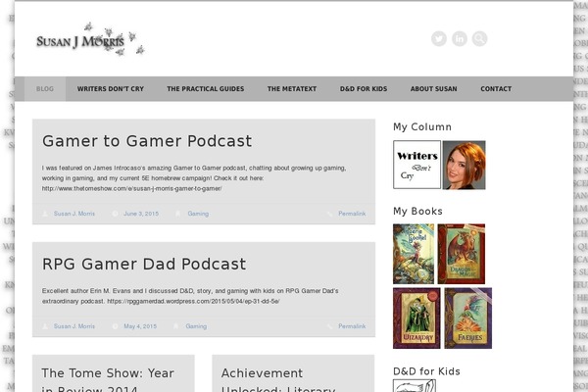Click the Writers Don't Cry column image
588x392 pixels.
pos(417,165)
